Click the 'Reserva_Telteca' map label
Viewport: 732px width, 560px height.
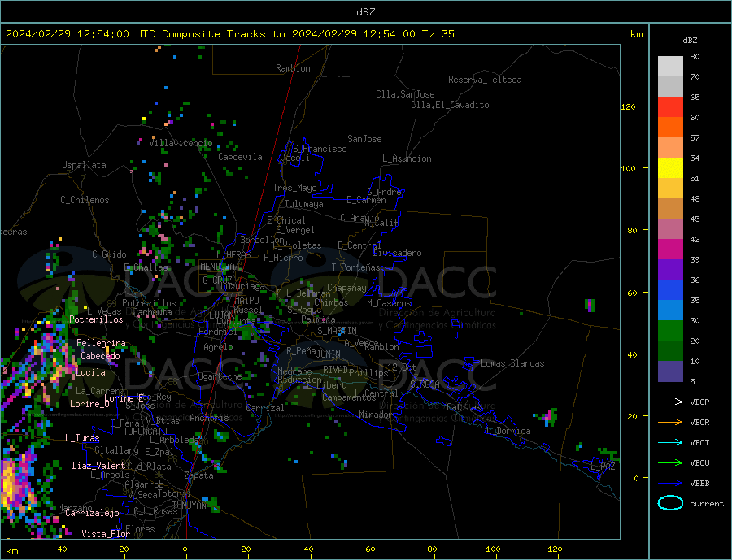pos(485,80)
